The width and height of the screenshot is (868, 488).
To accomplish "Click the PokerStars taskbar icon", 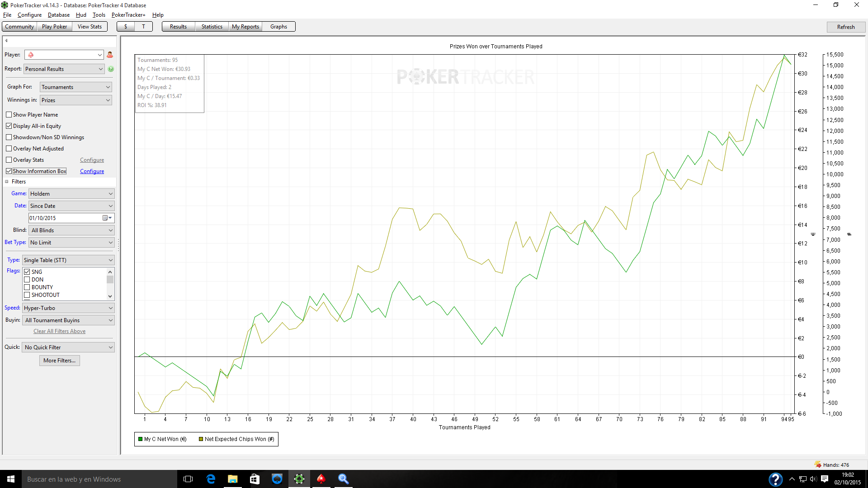I will (x=321, y=479).
